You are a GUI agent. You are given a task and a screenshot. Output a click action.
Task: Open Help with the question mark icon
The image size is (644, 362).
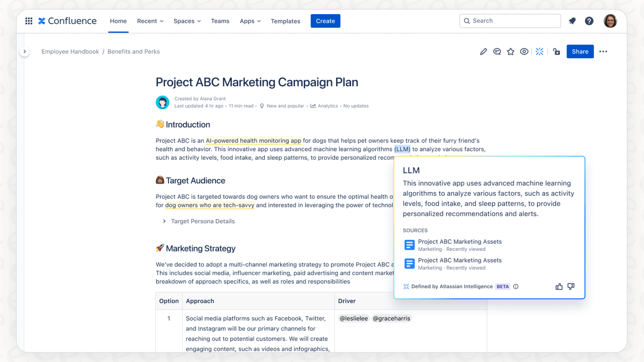[x=589, y=21]
